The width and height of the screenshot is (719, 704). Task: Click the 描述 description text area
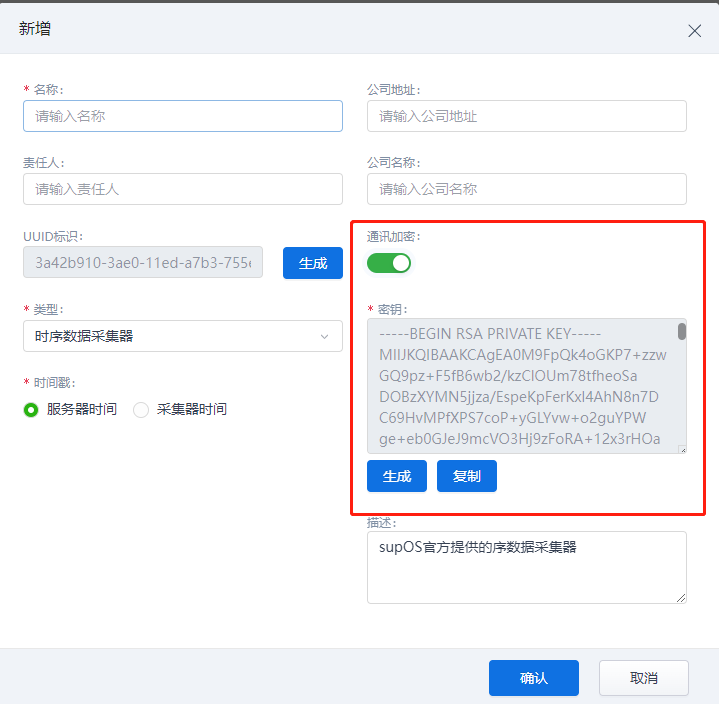pos(526,567)
